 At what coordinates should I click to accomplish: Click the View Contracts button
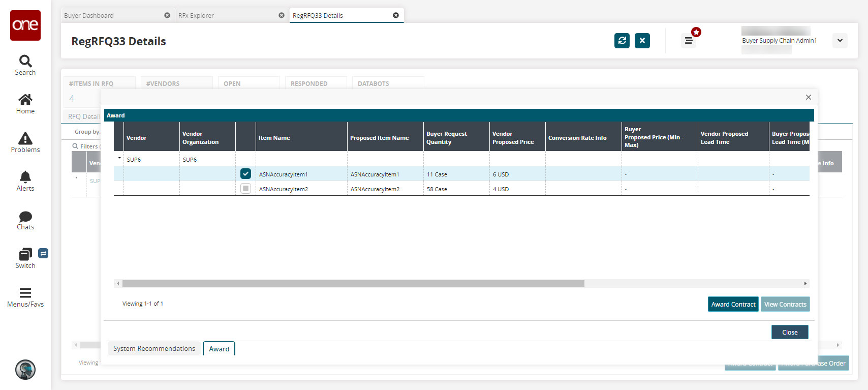click(785, 304)
